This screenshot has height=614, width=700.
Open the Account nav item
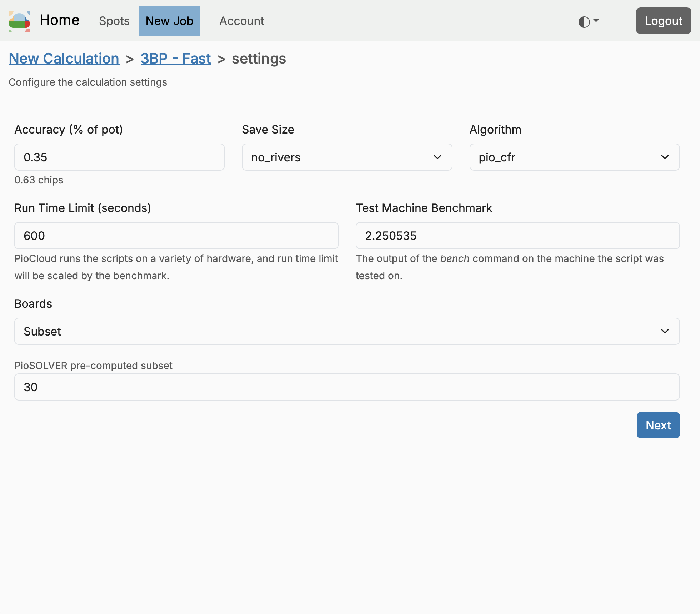[x=242, y=21]
